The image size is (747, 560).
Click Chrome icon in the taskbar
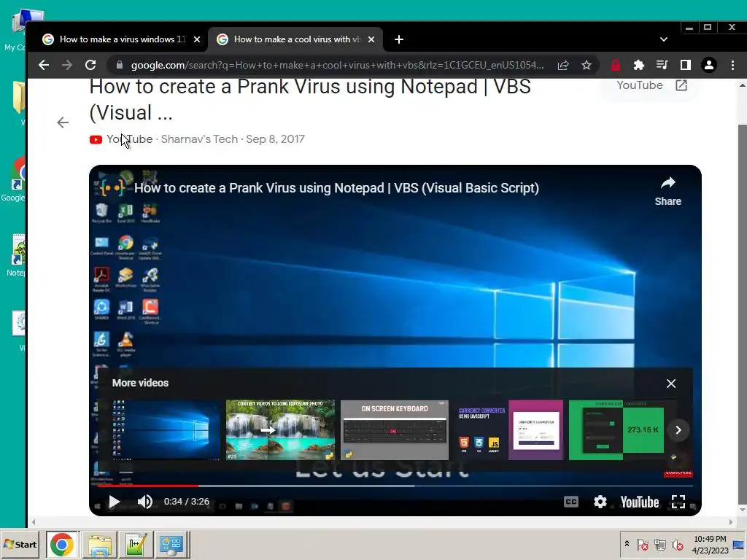click(x=62, y=544)
